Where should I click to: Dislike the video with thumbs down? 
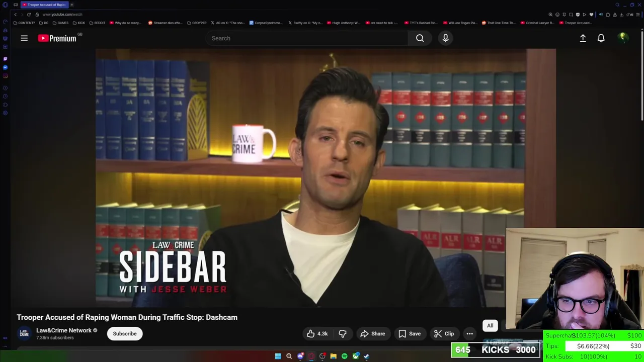[343, 334]
